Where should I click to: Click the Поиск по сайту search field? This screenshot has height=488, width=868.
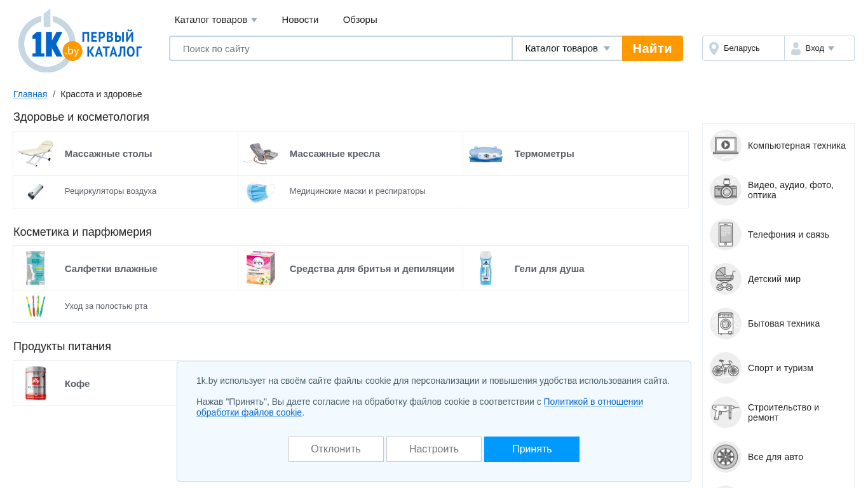pos(341,48)
